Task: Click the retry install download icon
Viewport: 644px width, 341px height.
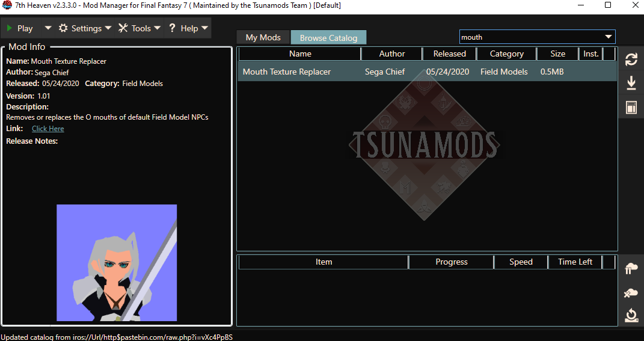Action: [631, 316]
